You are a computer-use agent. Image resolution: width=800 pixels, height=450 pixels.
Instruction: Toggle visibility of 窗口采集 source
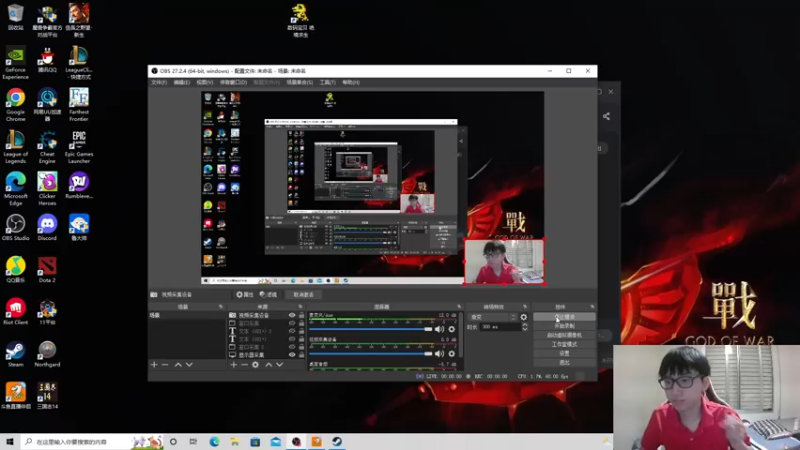292,323
